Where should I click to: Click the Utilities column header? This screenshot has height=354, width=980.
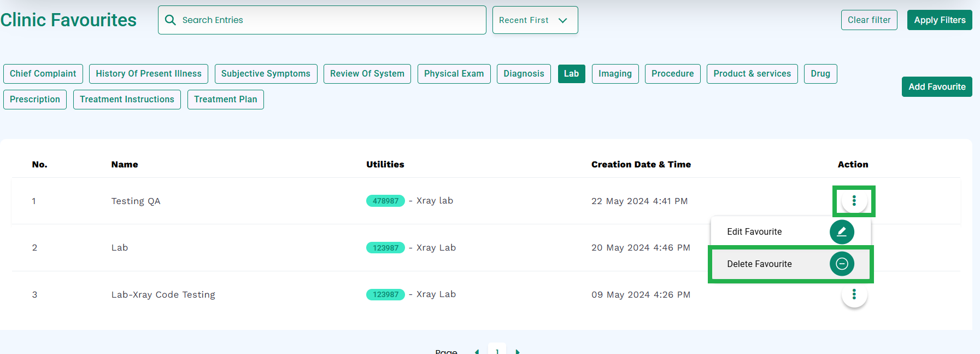pyautogui.click(x=385, y=165)
